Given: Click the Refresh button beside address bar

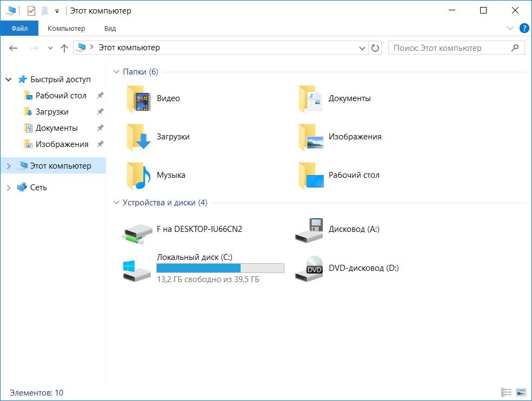Looking at the screenshot, I should [375, 48].
